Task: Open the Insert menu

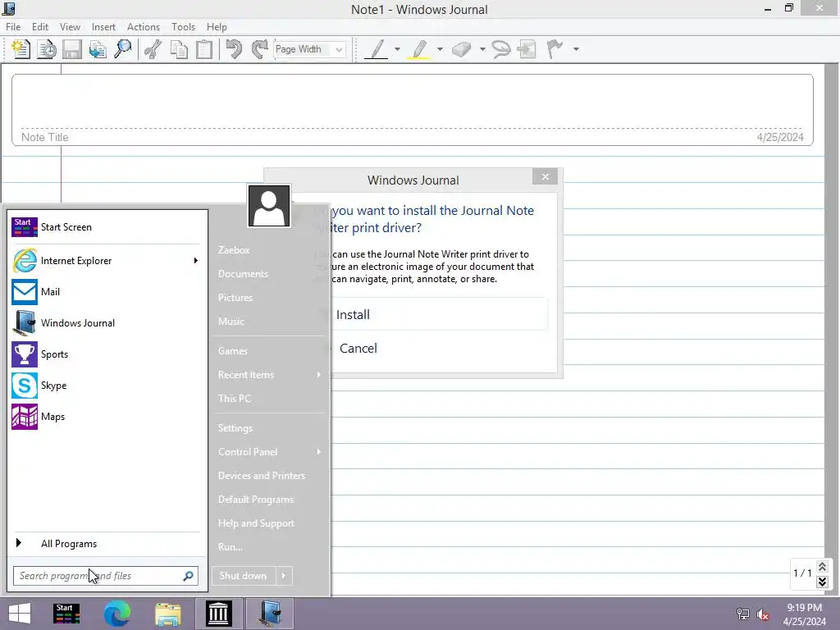Action: (103, 27)
